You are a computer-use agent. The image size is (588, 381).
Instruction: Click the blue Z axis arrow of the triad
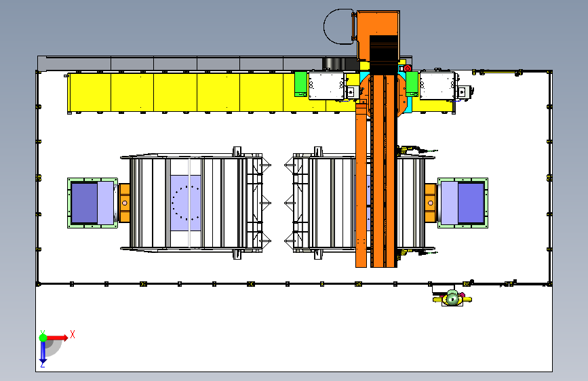click(43, 353)
